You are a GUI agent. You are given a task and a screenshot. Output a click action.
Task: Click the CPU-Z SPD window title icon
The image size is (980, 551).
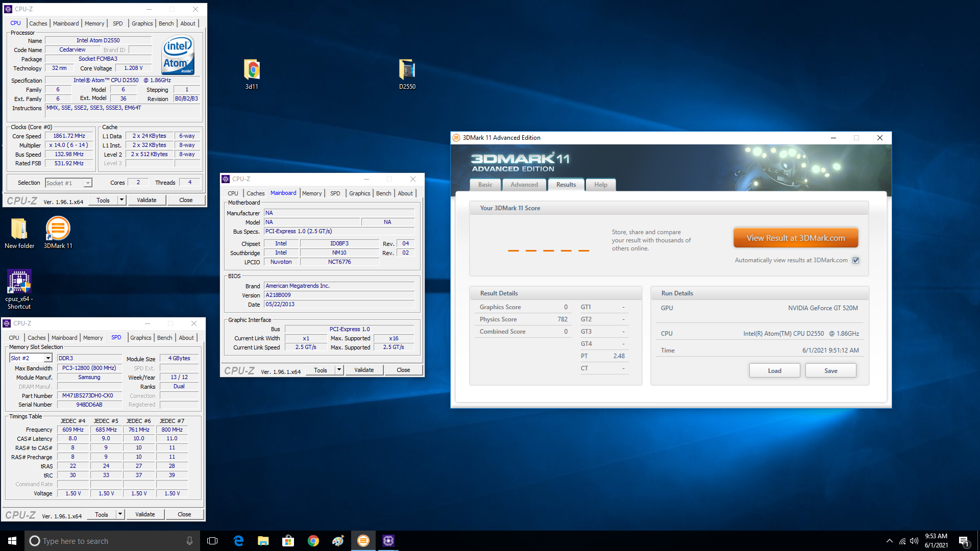click(x=7, y=323)
